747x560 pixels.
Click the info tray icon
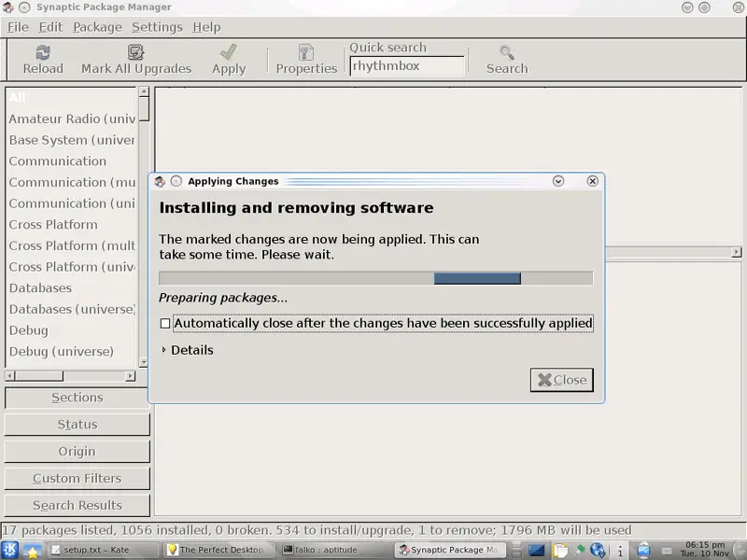pyautogui.click(x=620, y=551)
